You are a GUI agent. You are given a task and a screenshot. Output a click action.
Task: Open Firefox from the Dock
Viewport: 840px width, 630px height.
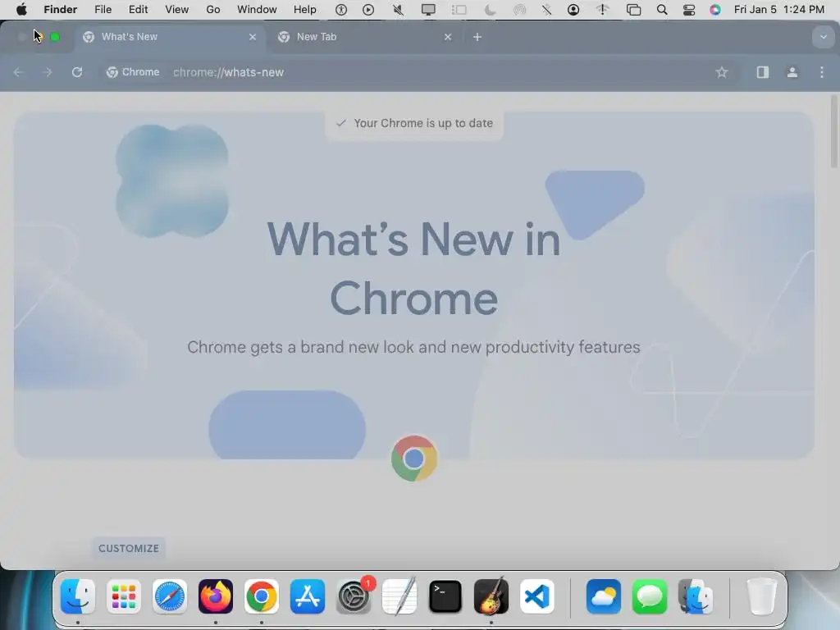(216, 596)
